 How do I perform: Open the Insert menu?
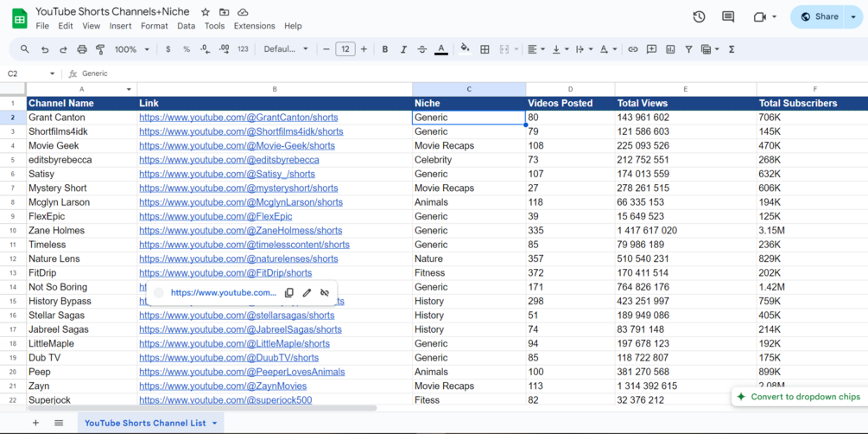(x=121, y=26)
